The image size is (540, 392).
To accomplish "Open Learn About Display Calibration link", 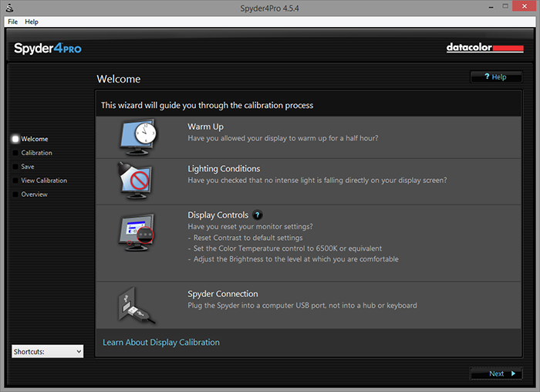I will click(161, 342).
